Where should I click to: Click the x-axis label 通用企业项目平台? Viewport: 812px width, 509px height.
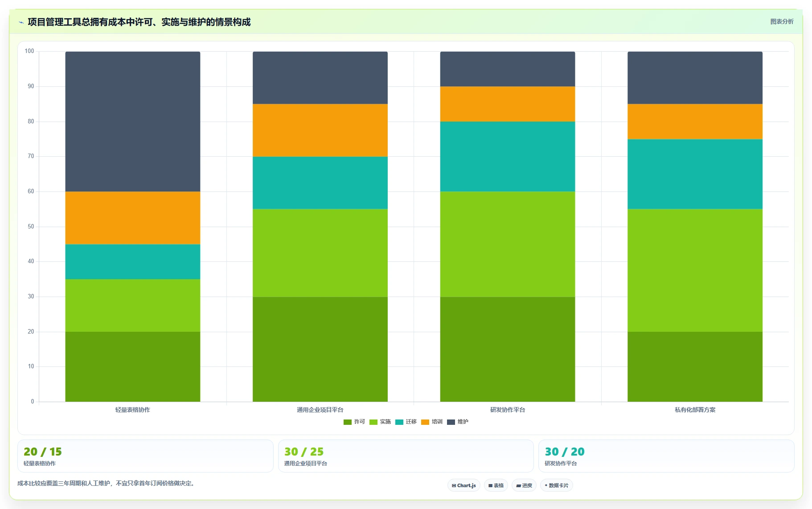coord(320,410)
